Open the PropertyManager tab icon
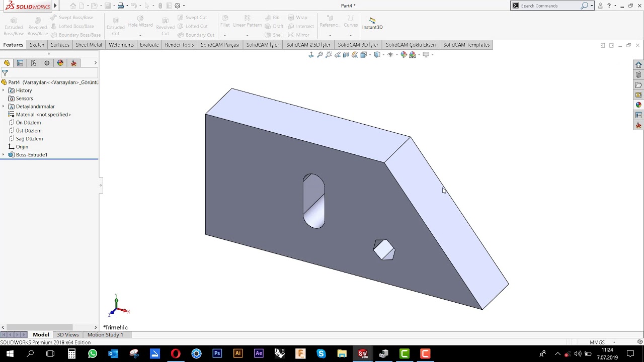This screenshot has width=644, height=362. 20,63
